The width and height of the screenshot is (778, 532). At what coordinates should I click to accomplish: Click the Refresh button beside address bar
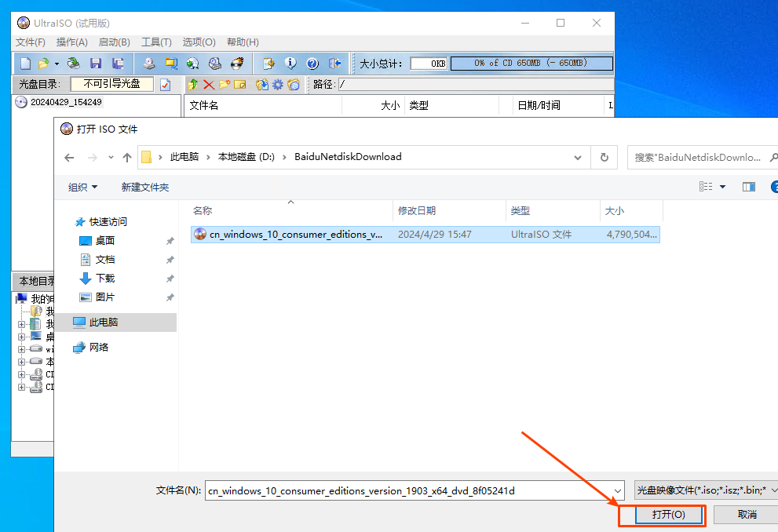pos(605,157)
